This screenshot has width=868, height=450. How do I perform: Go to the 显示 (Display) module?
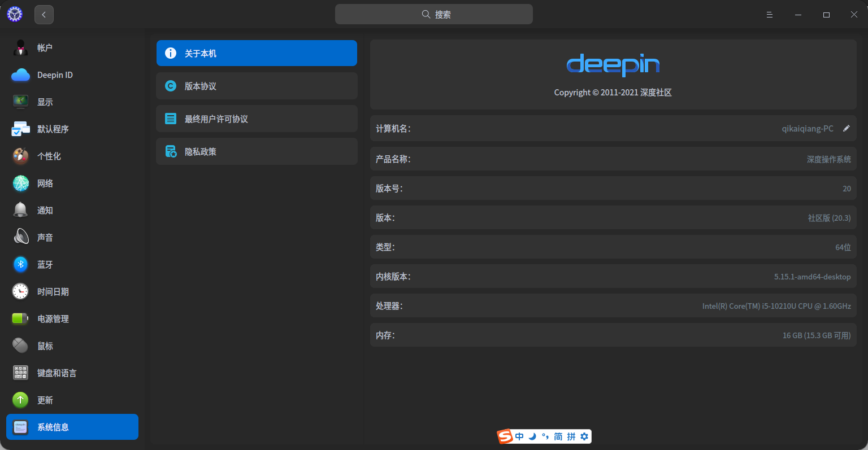[x=72, y=102]
